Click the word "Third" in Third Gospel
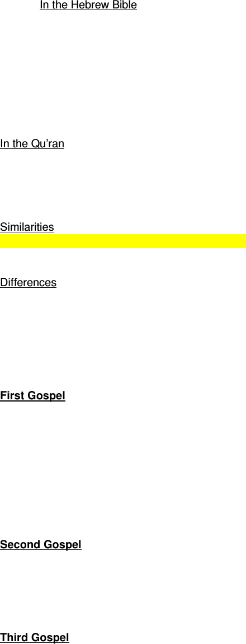 coord(15,637)
